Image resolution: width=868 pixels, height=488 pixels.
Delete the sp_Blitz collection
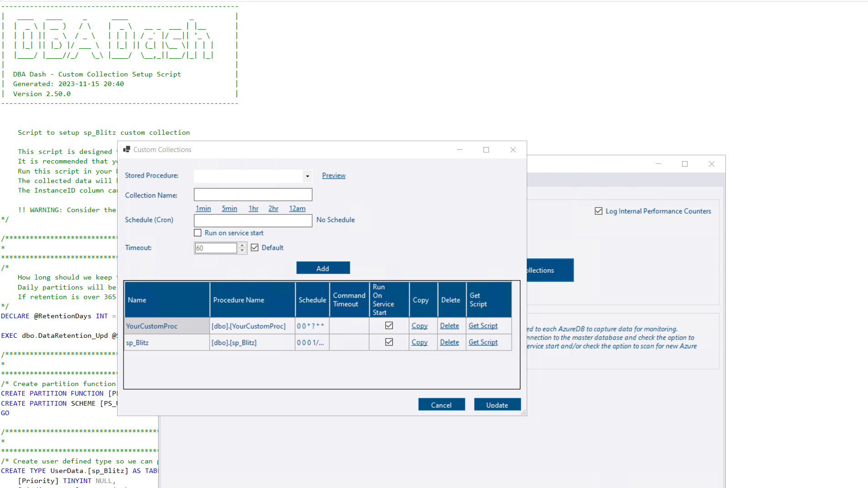[449, 342]
